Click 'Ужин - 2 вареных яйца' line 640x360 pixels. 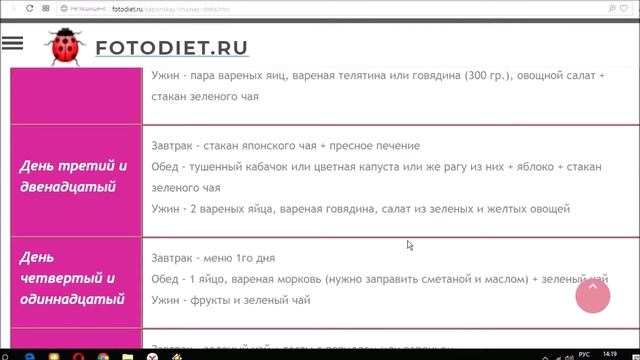click(360, 209)
